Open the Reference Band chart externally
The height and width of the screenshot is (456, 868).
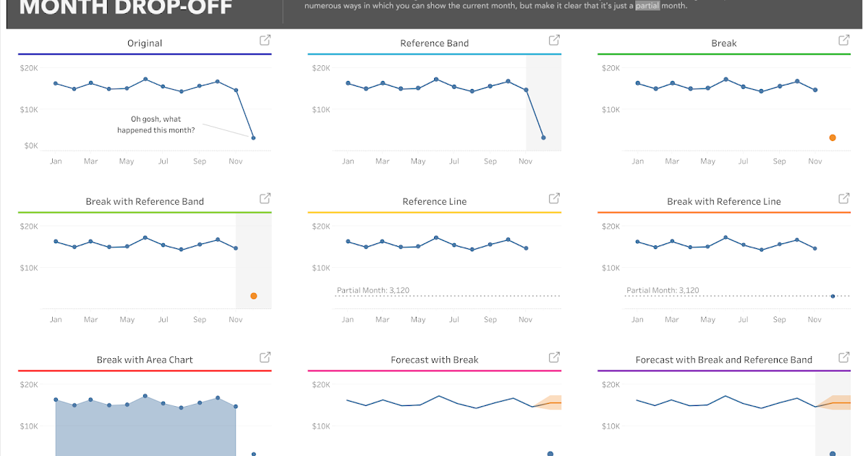pyautogui.click(x=554, y=40)
